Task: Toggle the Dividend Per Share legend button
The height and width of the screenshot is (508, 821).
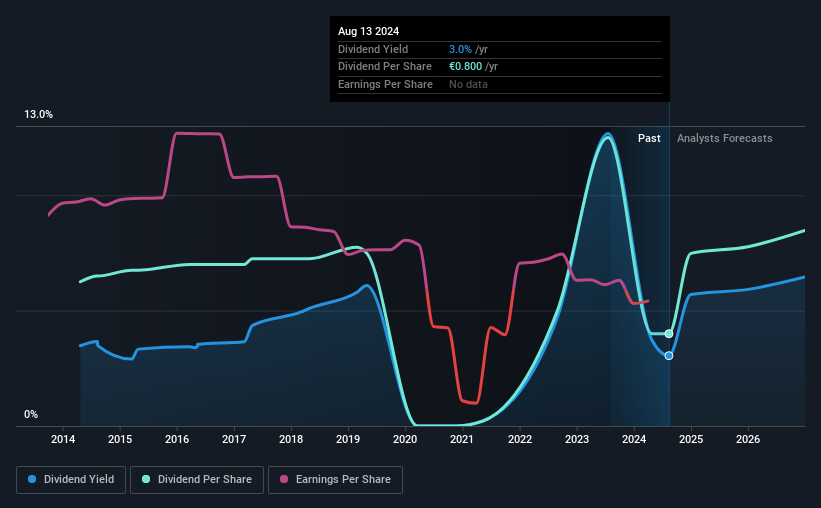Action: pyautogui.click(x=197, y=480)
